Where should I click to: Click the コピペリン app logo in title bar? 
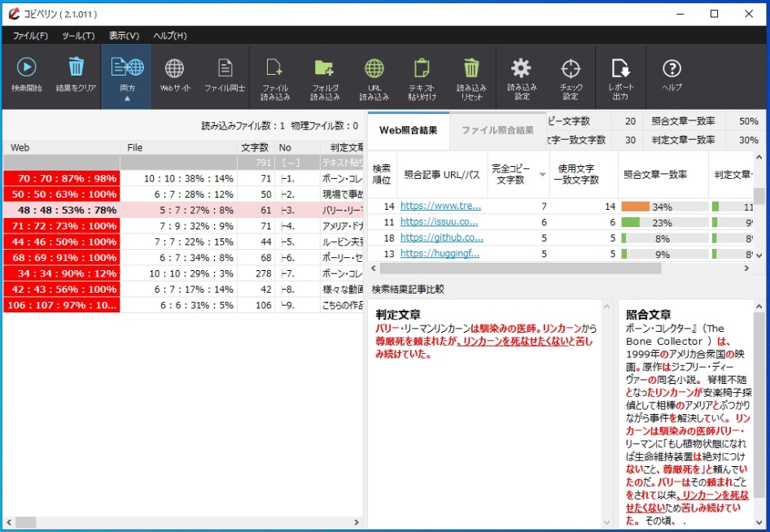[14, 13]
